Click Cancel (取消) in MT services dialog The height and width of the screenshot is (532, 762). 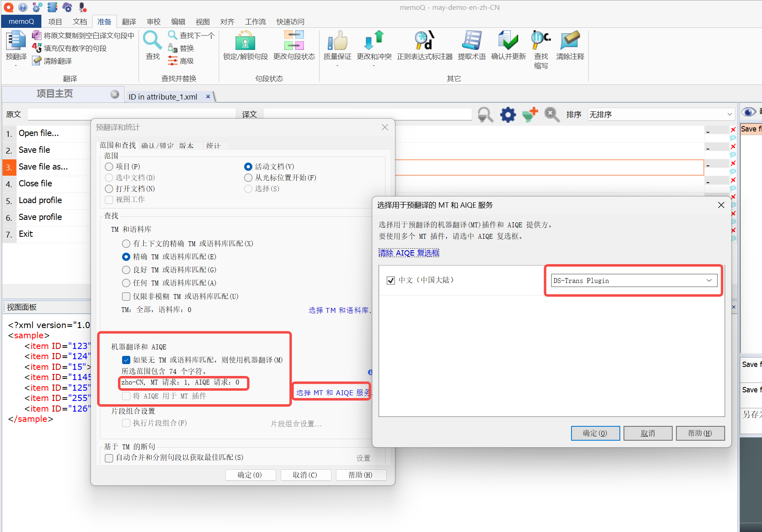(x=648, y=433)
